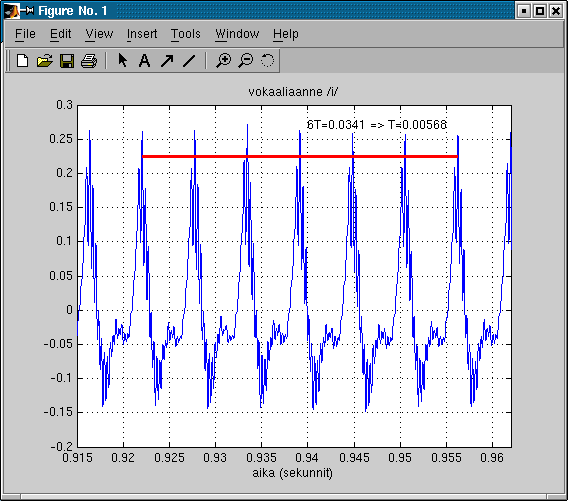
Task: Select the arrow pointer edit tool
Action: tap(122, 60)
